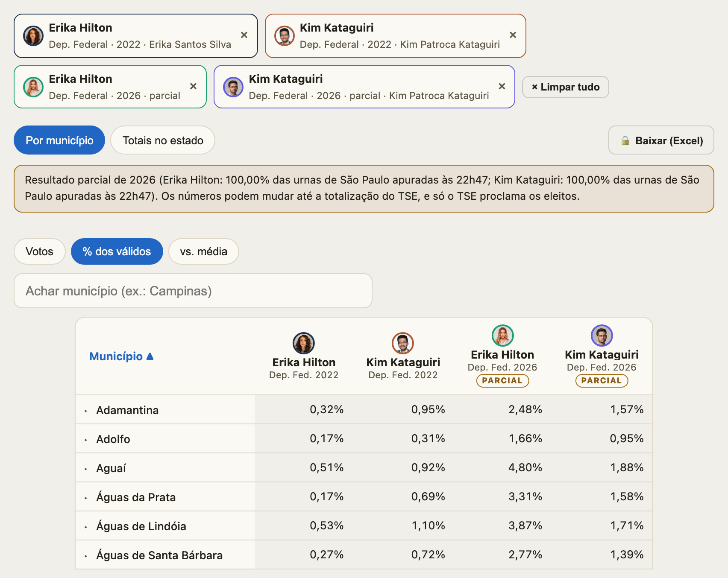Focus the Achar município search field

[193, 291]
